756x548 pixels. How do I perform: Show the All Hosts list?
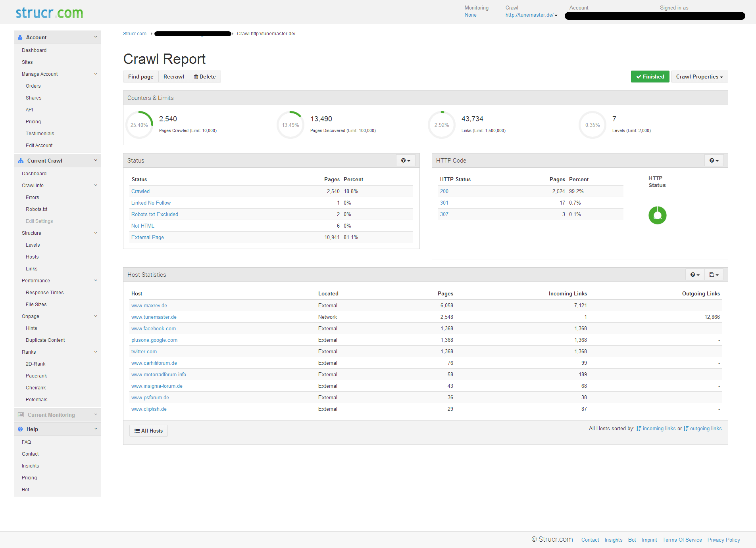(x=148, y=431)
